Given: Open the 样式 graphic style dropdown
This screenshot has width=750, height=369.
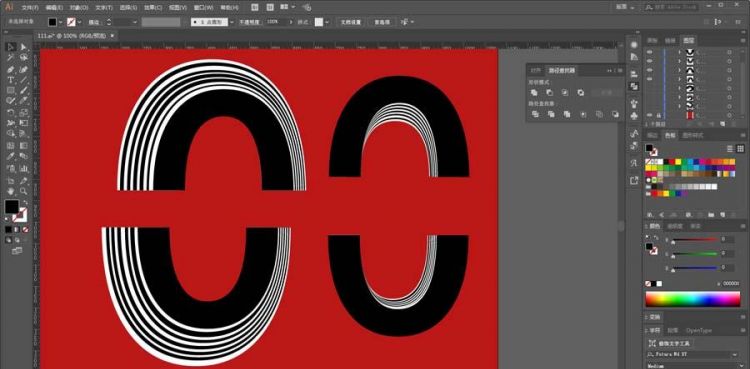Looking at the screenshot, I should [327, 22].
